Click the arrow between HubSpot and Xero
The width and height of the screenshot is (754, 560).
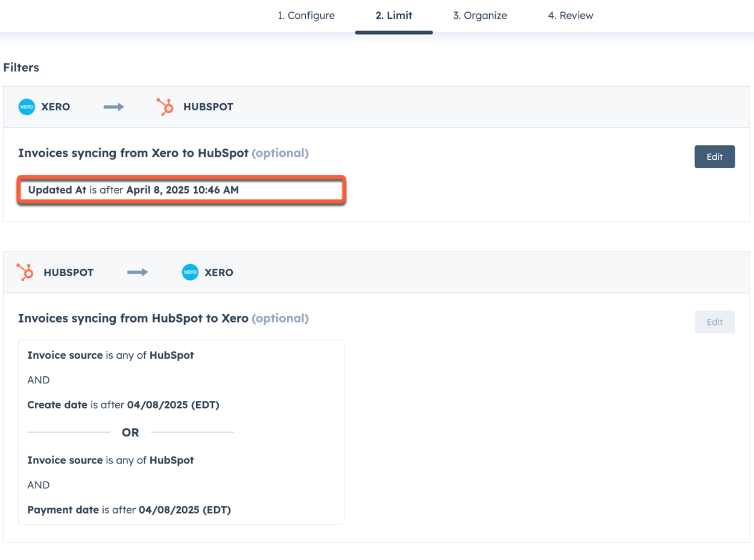[x=137, y=272]
